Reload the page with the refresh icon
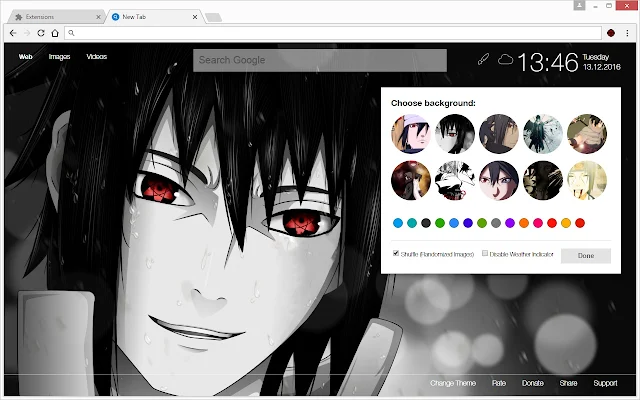This screenshot has width=640, height=400. click(x=41, y=33)
